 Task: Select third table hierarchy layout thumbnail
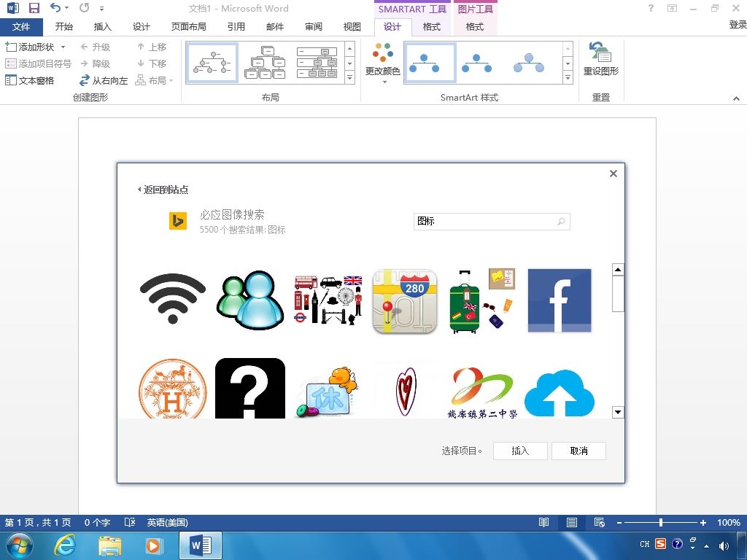(317, 63)
